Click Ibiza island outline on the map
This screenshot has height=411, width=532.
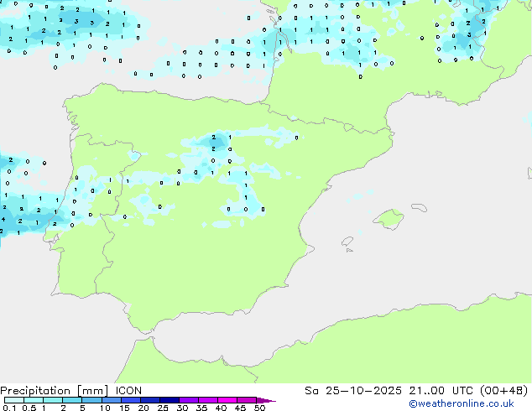(347, 242)
